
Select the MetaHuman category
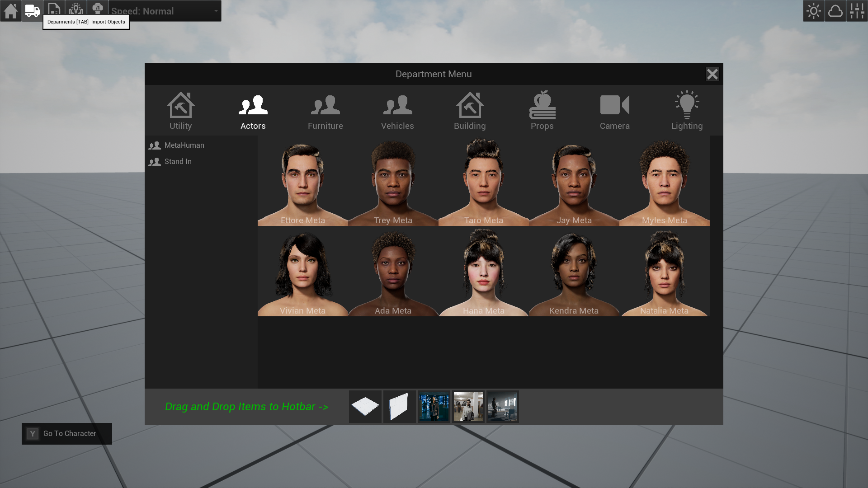(201, 145)
